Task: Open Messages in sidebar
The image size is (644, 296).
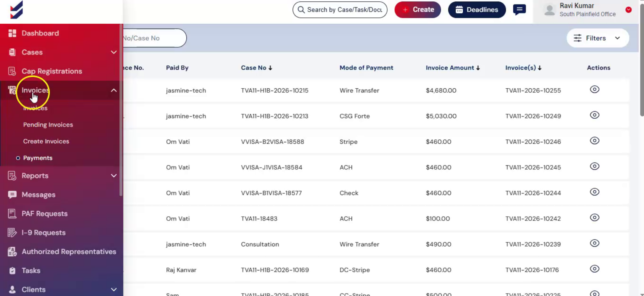Action: (x=38, y=195)
